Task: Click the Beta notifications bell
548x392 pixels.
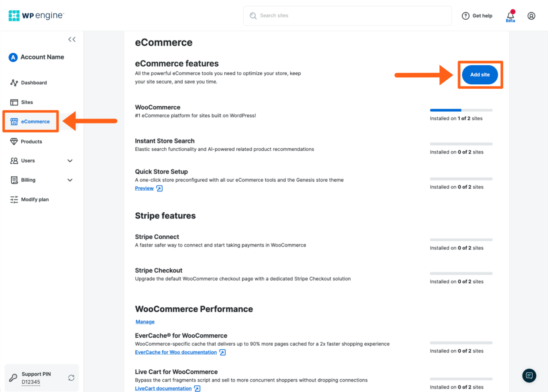Action: 510,15
